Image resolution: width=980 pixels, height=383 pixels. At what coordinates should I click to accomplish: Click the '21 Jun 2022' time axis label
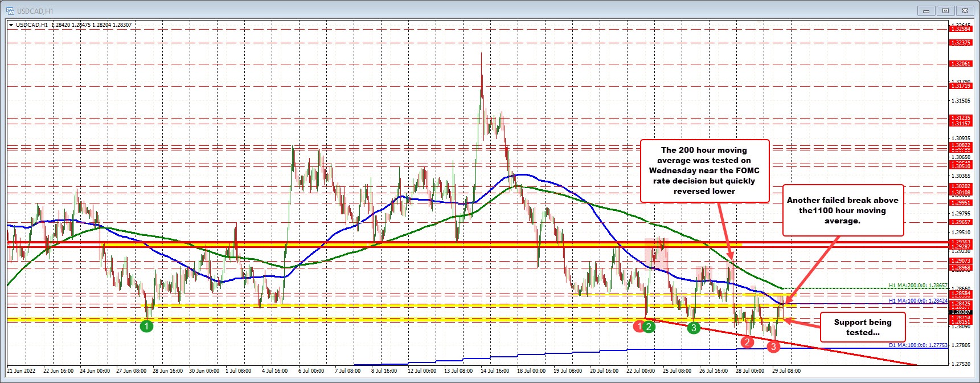pyautogui.click(x=22, y=371)
